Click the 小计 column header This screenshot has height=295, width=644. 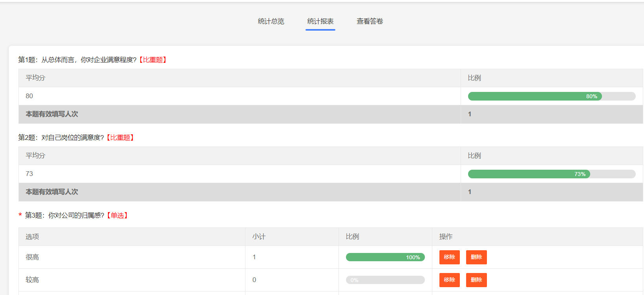click(259, 236)
